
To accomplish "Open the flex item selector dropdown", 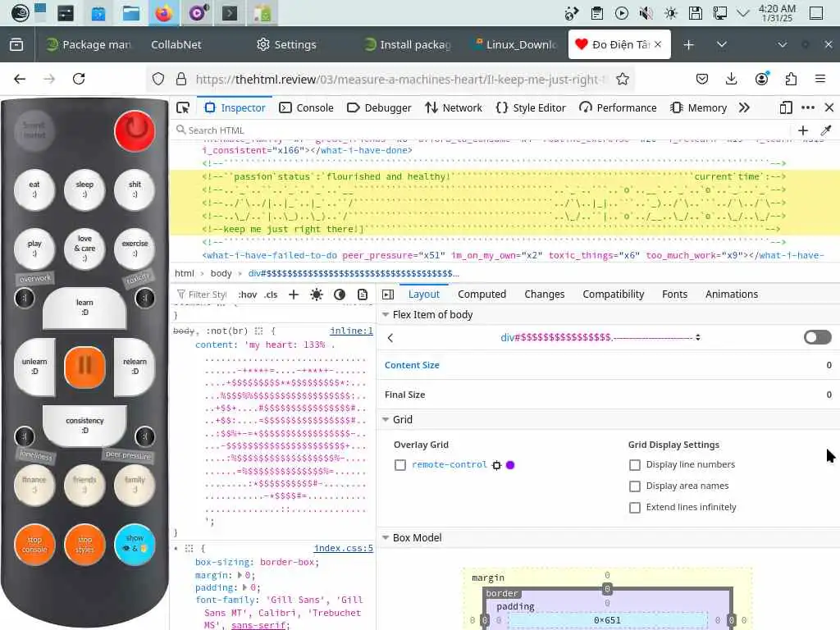I will click(x=697, y=337).
